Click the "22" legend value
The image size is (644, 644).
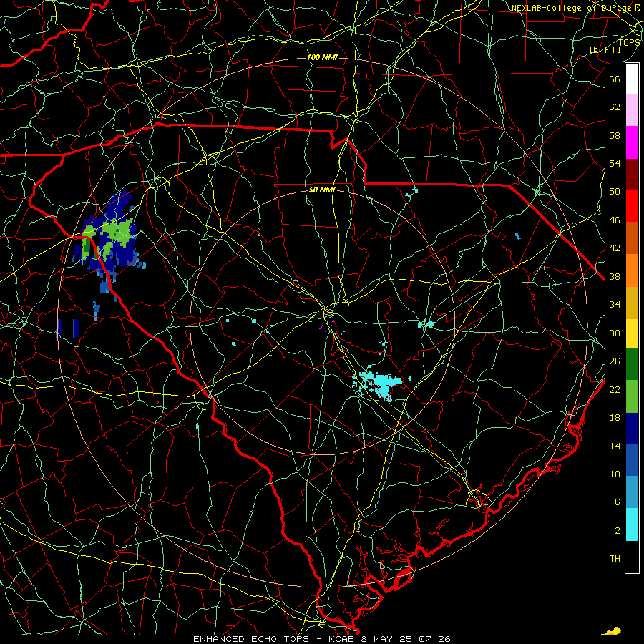click(615, 390)
